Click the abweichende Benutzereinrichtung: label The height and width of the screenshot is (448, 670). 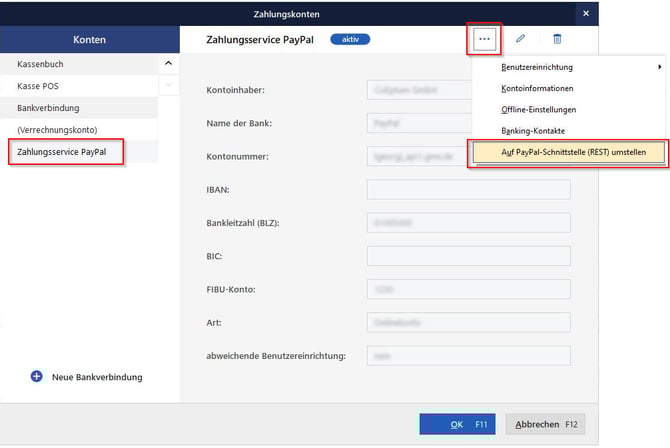[276, 356]
